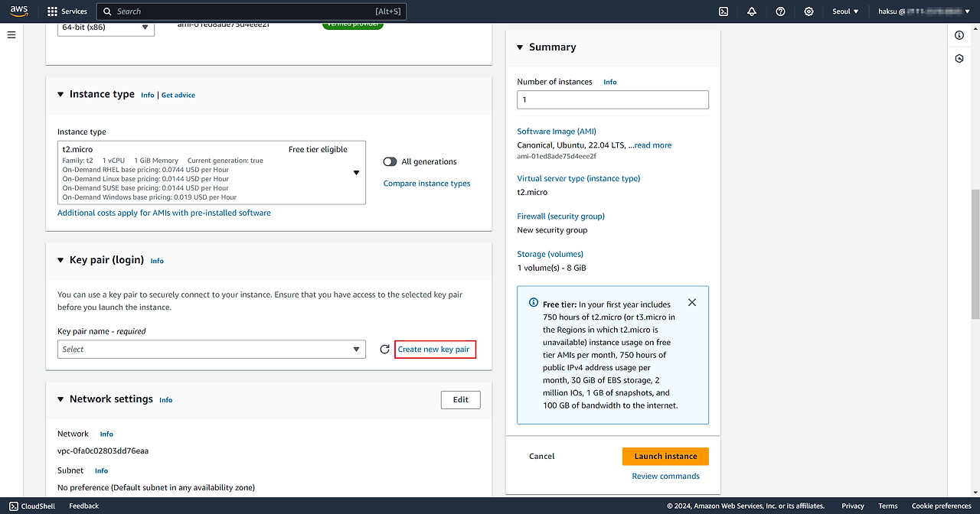Open the help question mark icon

(780, 11)
